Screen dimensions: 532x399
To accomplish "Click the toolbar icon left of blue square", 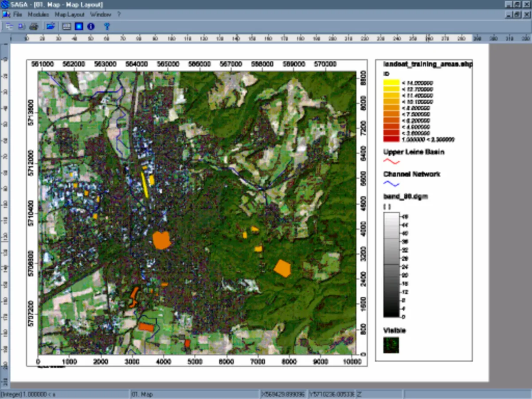I will point(67,27).
